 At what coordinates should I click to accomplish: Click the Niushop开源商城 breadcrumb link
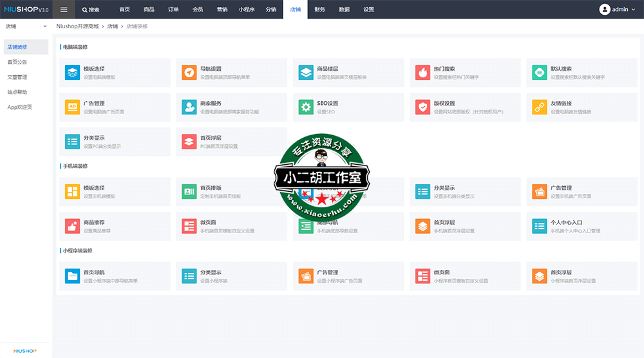[x=78, y=26]
